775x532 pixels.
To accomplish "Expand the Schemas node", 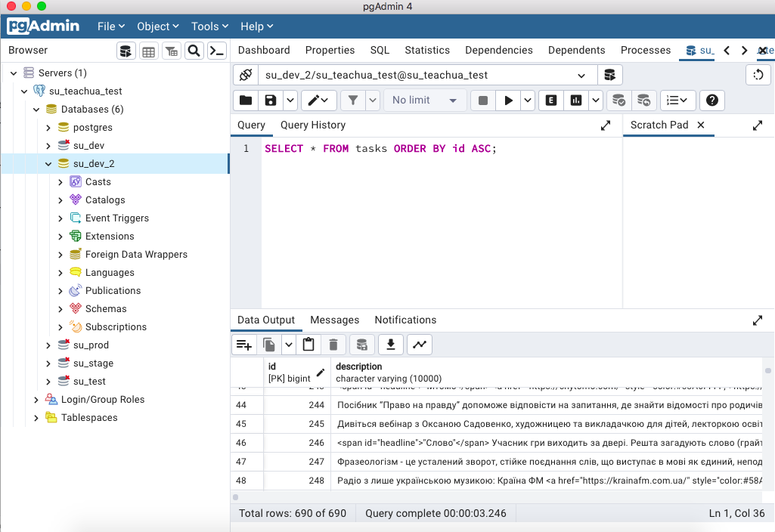I will tap(60, 309).
